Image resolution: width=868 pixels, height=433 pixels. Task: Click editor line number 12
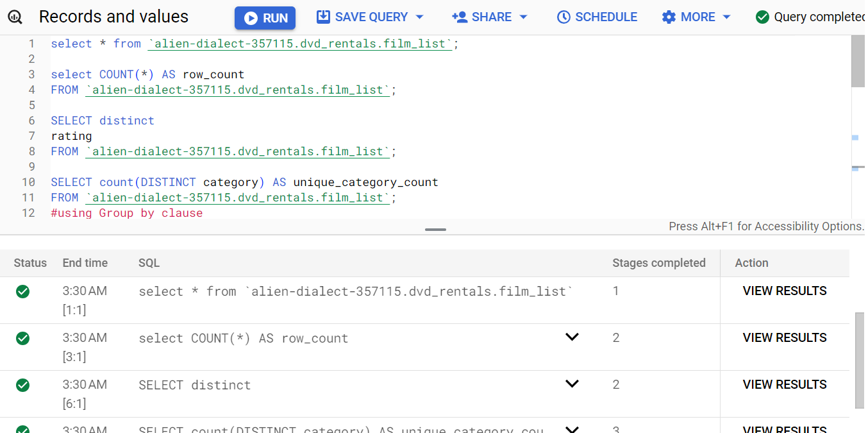28,213
